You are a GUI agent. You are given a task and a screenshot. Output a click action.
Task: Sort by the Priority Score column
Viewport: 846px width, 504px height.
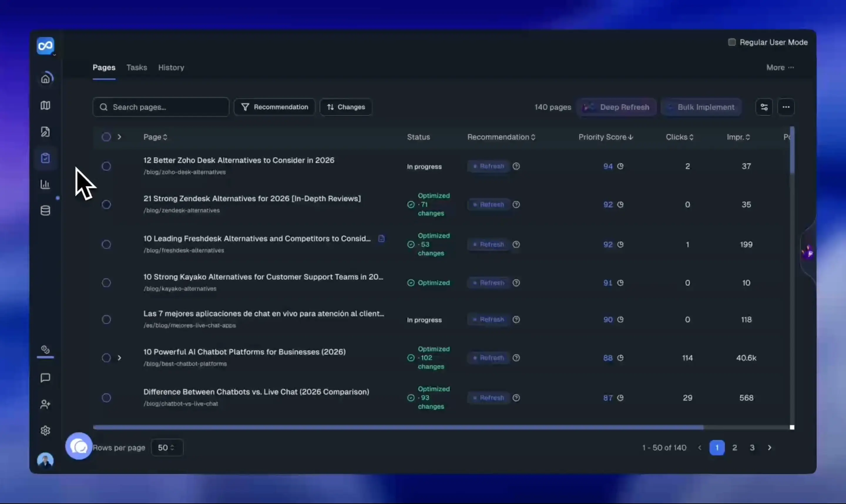[606, 137]
